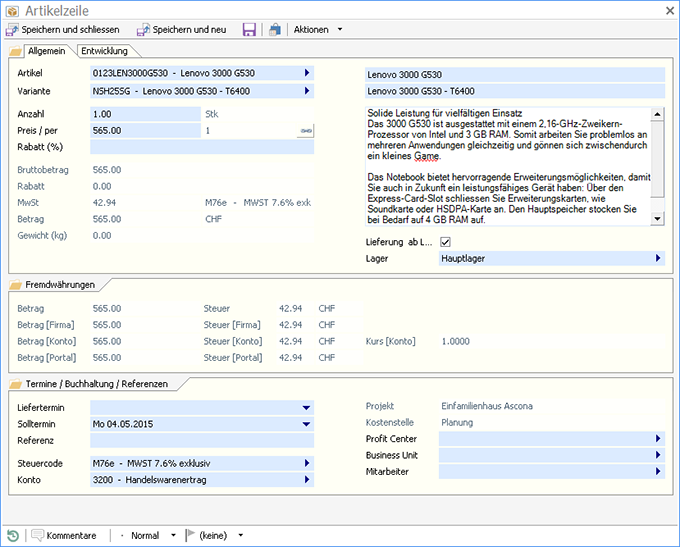This screenshot has width=680, height=547.
Task: Click the folder icon beside Allgemein tab
Action: pos(16,51)
